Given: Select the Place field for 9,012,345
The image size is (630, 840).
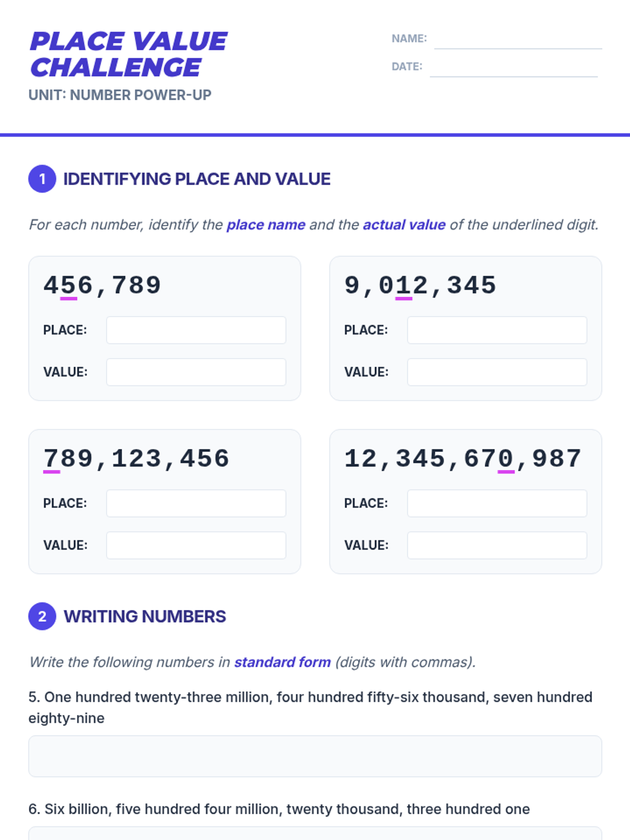Looking at the screenshot, I should tap(497, 330).
